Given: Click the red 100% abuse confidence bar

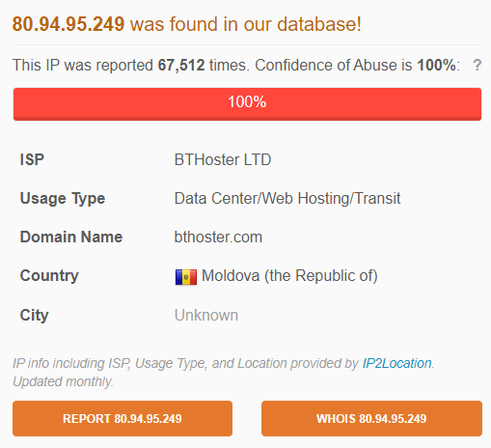Looking at the screenshot, I should [x=247, y=104].
